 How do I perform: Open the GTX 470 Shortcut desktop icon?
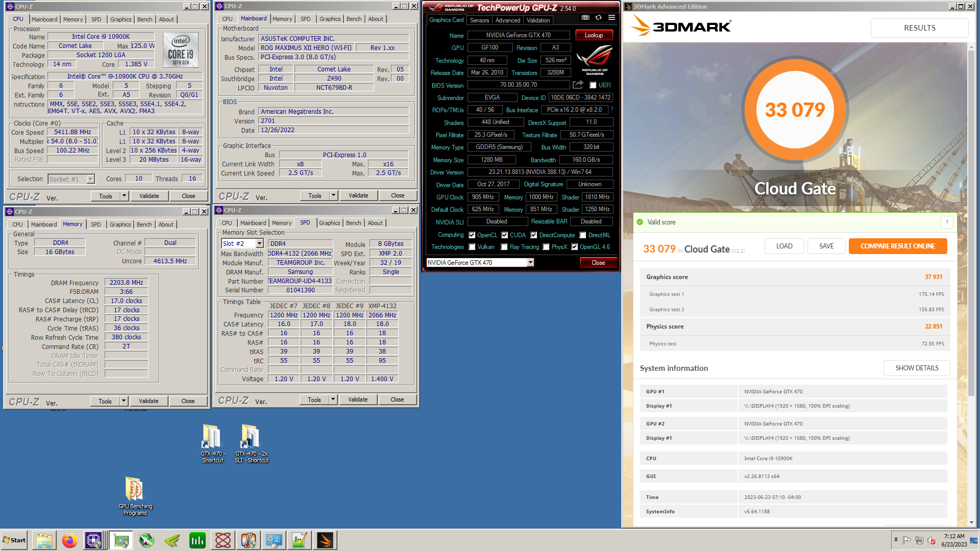[212, 444]
